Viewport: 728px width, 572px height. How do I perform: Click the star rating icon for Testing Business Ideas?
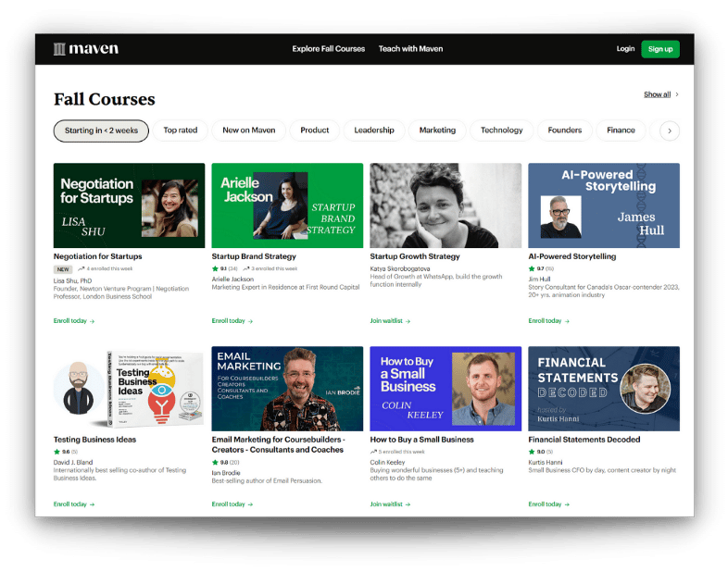pyautogui.click(x=56, y=452)
